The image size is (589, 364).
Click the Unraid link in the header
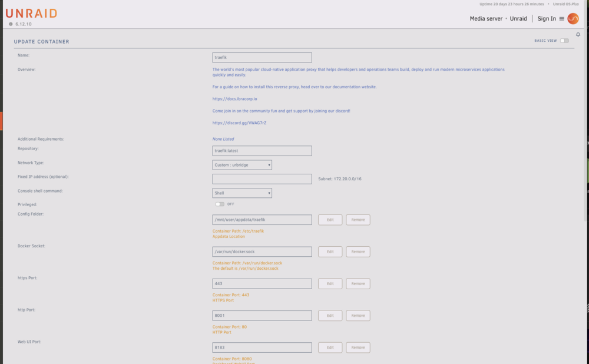[x=518, y=18]
